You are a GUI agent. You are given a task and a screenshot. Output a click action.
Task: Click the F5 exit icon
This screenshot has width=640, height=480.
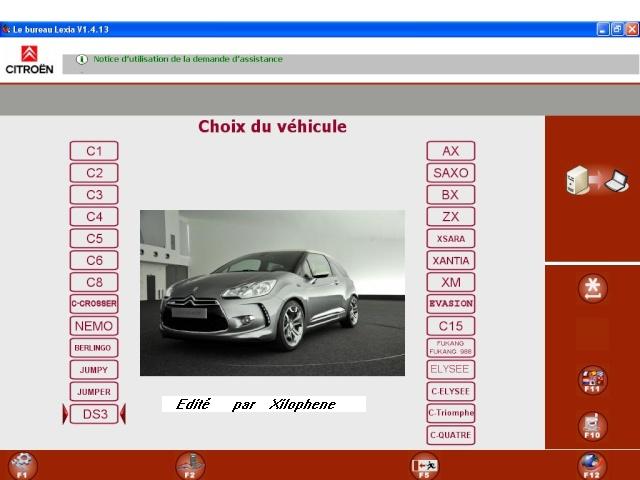pyautogui.click(x=424, y=466)
